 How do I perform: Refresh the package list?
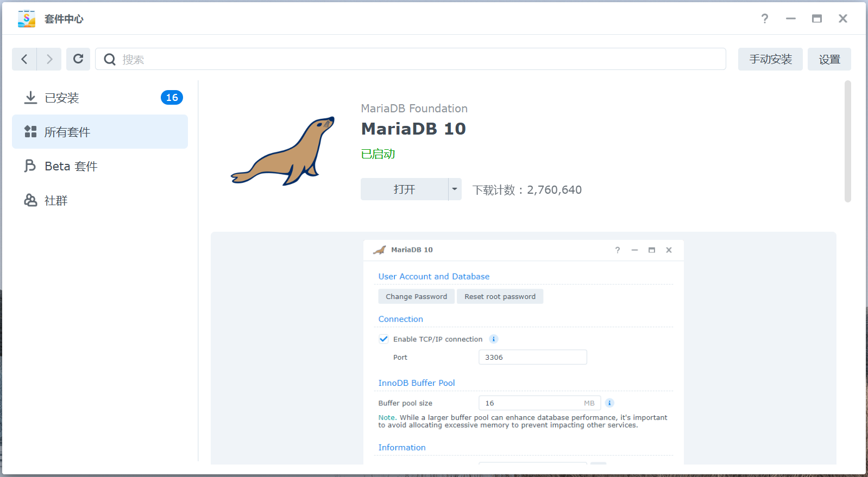(x=78, y=59)
